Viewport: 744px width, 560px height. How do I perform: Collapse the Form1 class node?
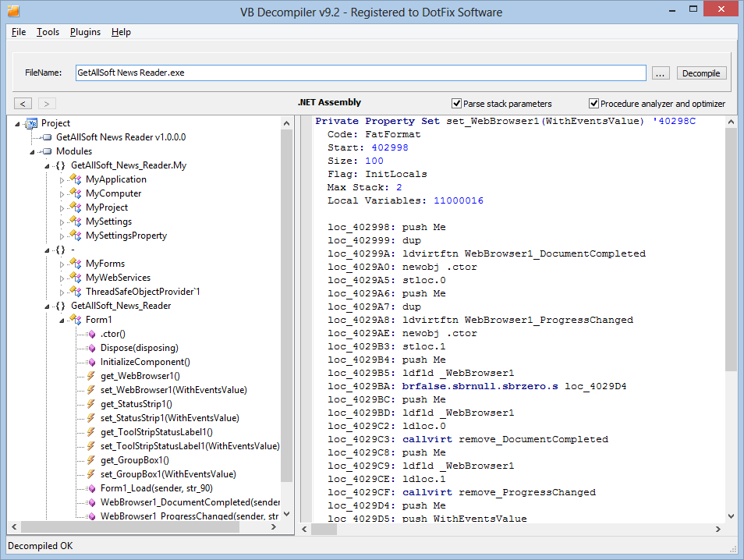coord(62,321)
